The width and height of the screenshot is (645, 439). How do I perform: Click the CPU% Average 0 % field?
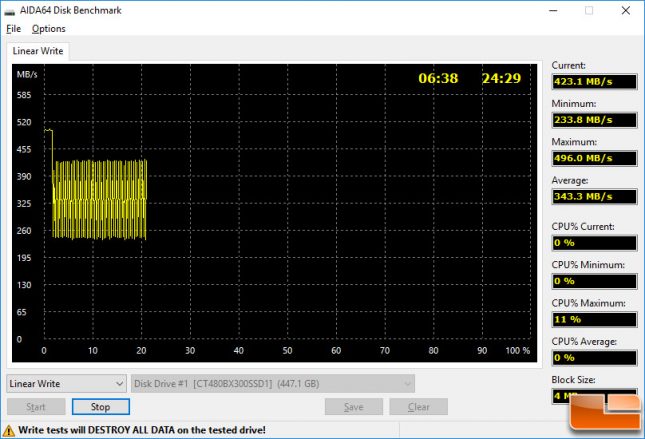[x=594, y=358]
